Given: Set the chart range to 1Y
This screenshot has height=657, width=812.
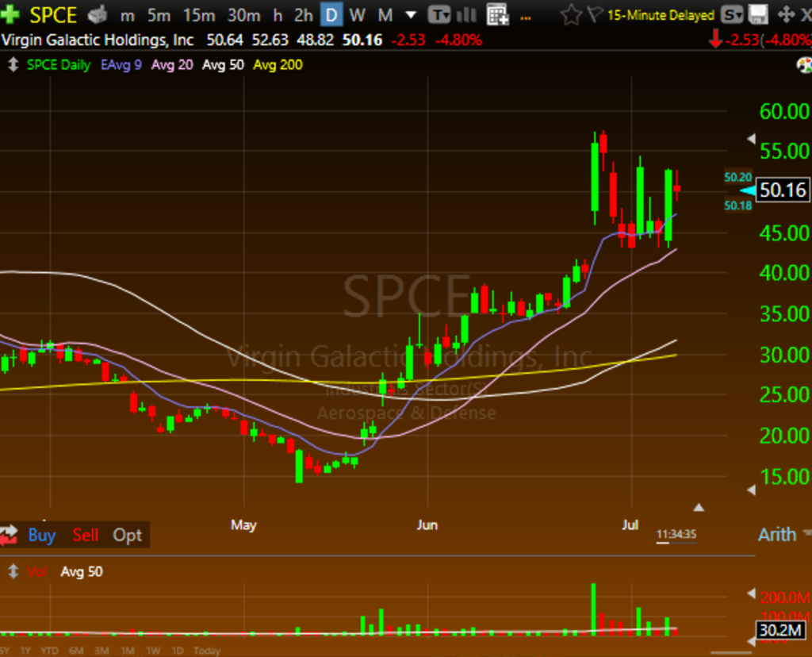Looking at the screenshot, I should click(x=25, y=651).
